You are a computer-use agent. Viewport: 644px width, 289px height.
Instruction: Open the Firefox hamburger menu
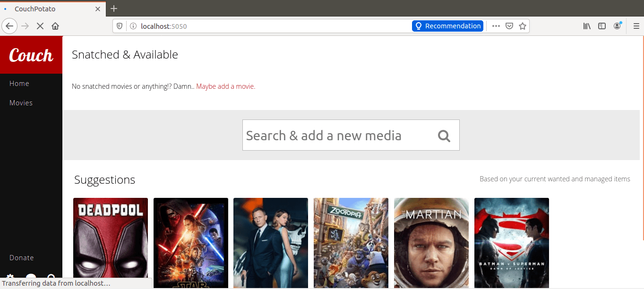(x=636, y=26)
